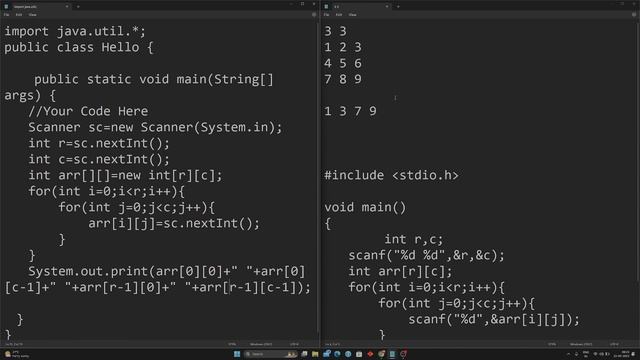Add a new tab in the C code Notepad
This screenshot has height=360, width=640.
coord(398,7)
